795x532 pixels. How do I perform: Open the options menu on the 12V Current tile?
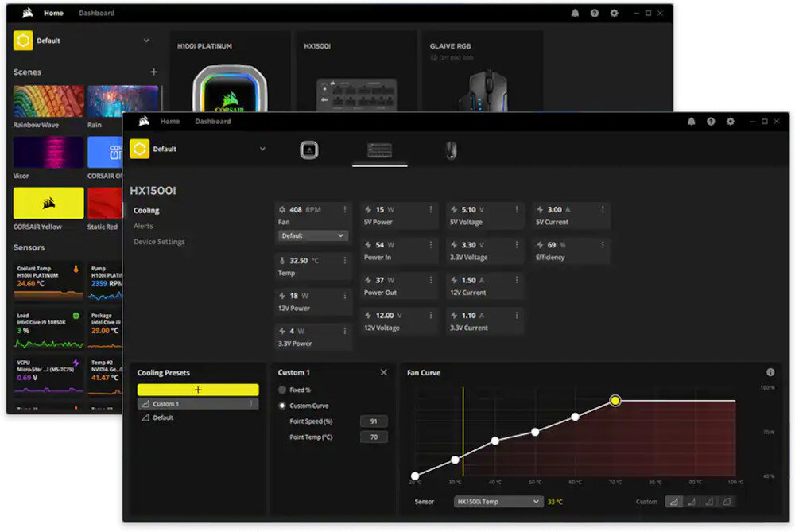pos(517,280)
